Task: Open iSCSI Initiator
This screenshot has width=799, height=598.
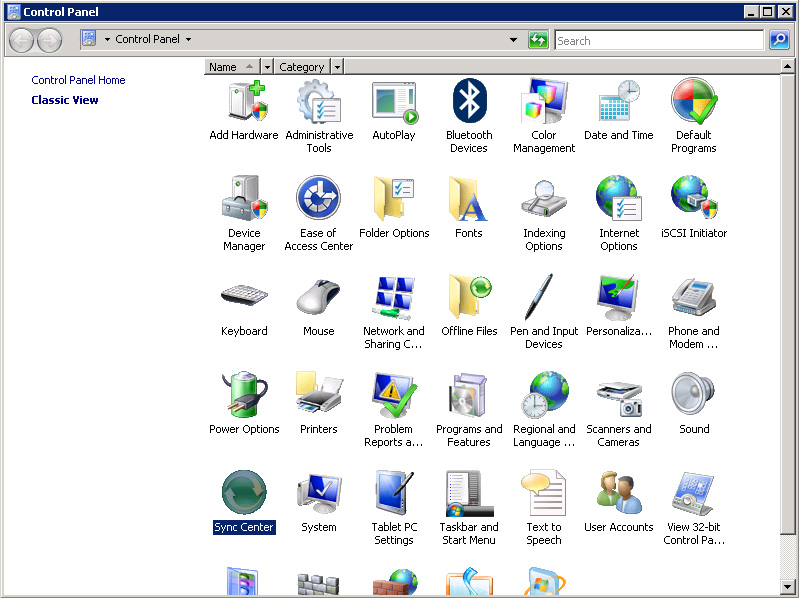Action: point(694,207)
